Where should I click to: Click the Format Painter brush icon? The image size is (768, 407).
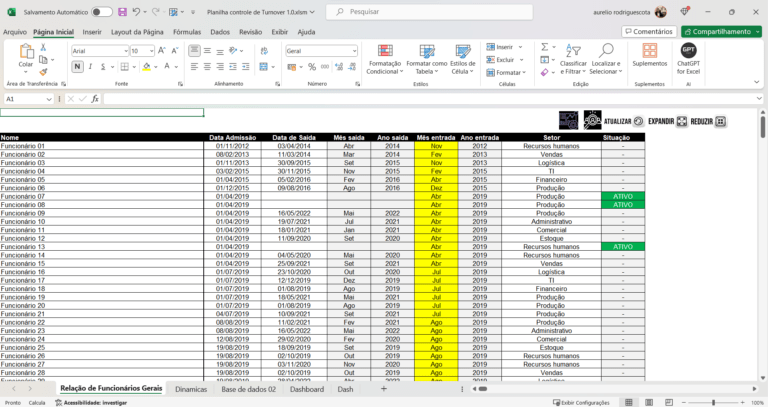click(x=43, y=72)
